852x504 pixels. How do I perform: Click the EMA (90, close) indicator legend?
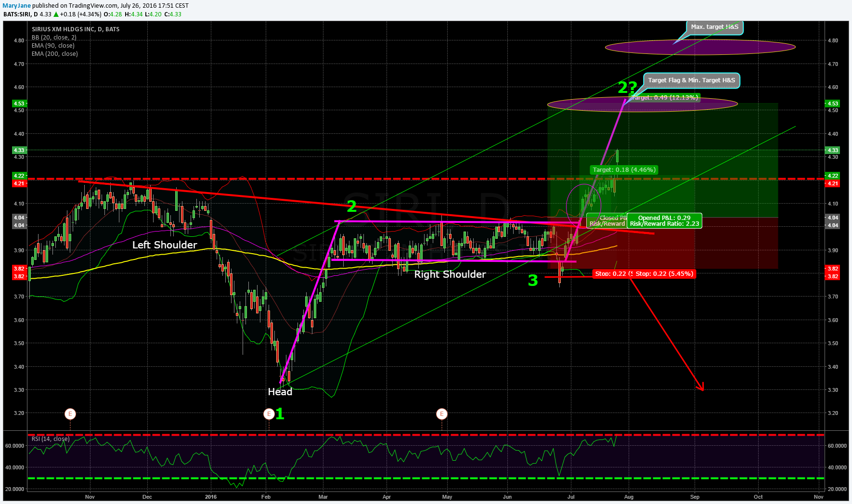click(53, 46)
